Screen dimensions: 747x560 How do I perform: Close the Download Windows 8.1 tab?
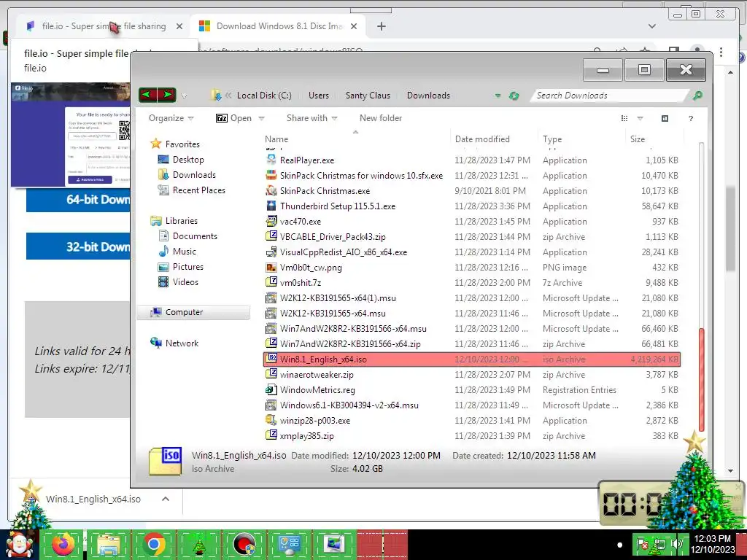click(x=354, y=26)
